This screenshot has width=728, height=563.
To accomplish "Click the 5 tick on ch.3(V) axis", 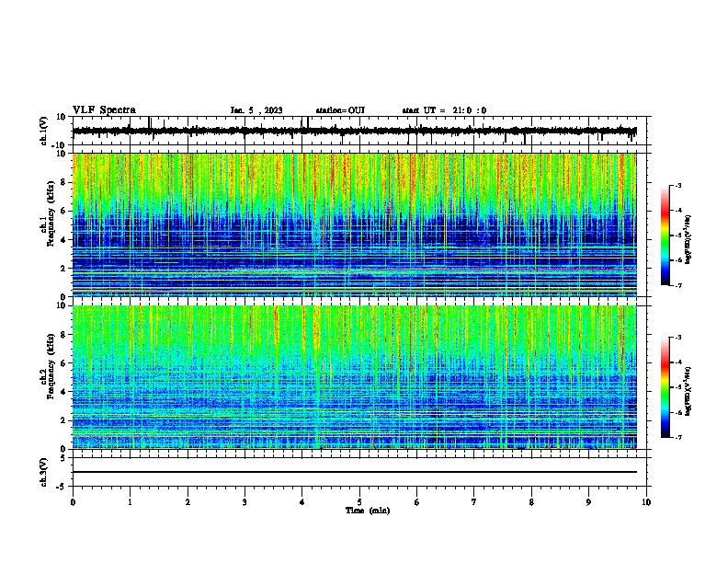I will tap(63, 458).
